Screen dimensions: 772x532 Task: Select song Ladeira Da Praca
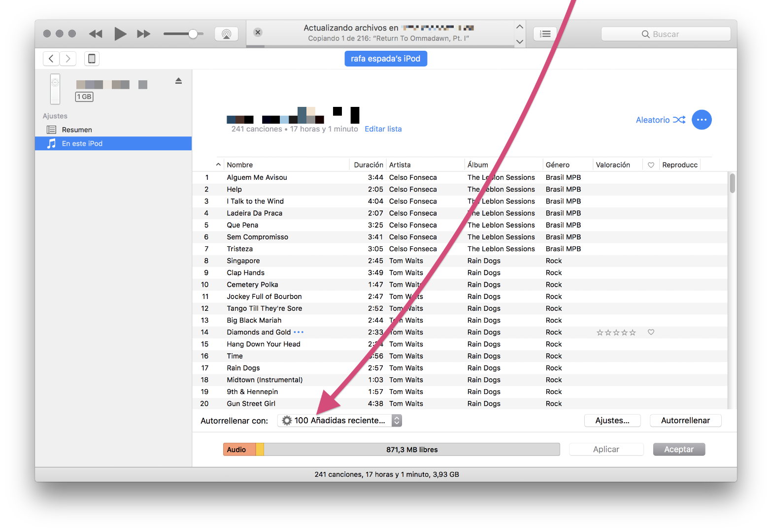pyautogui.click(x=460, y=213)
